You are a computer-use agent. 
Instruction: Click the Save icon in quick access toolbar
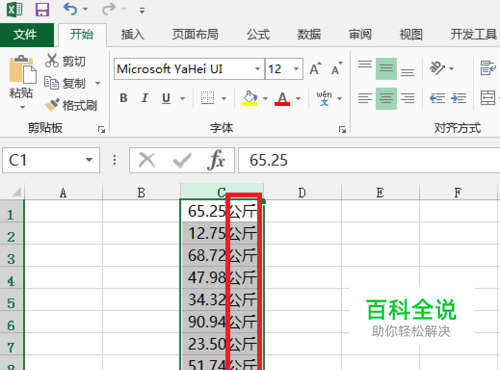coord(42,9)
